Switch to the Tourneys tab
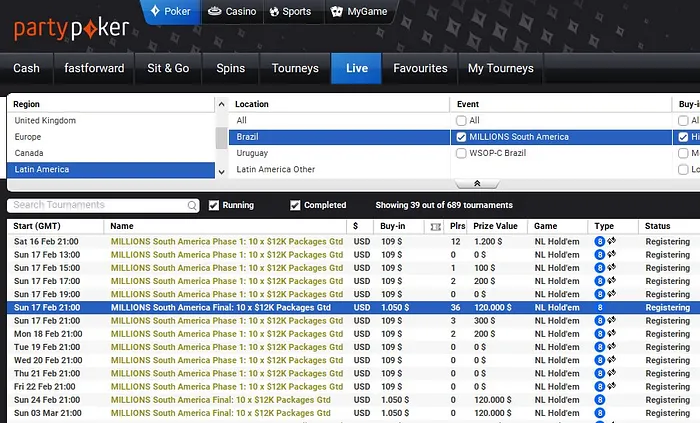Image resolution: width=700 pixels, height=423 pixels. 295,68
